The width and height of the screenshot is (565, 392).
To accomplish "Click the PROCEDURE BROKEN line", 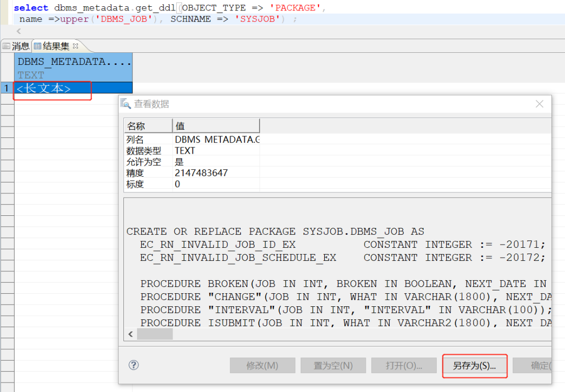I will tap(344, 284).
